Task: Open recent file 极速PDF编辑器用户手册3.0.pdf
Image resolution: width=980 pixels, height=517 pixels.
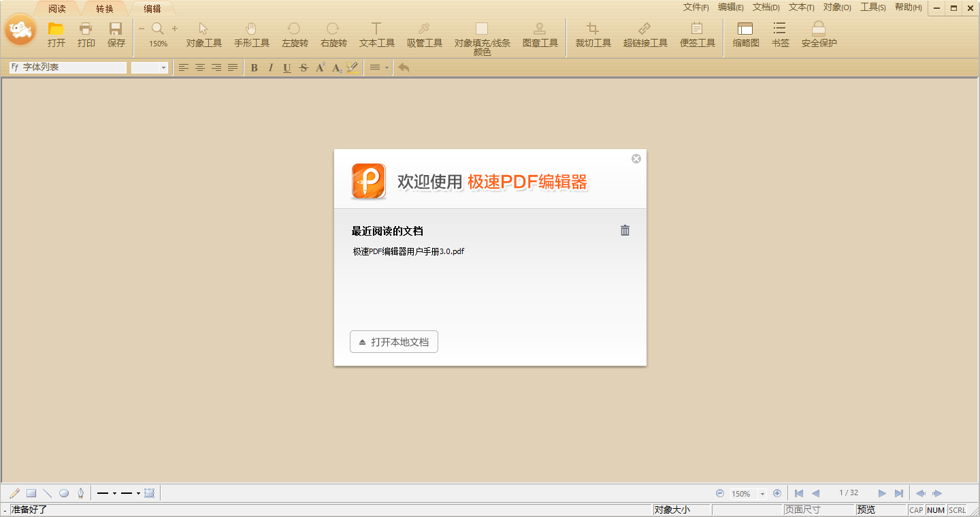Action: pos(407,251)
